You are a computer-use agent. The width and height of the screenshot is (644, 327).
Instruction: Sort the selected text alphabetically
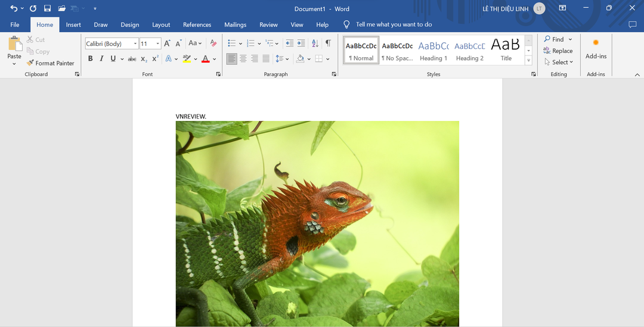click(315, 43)
